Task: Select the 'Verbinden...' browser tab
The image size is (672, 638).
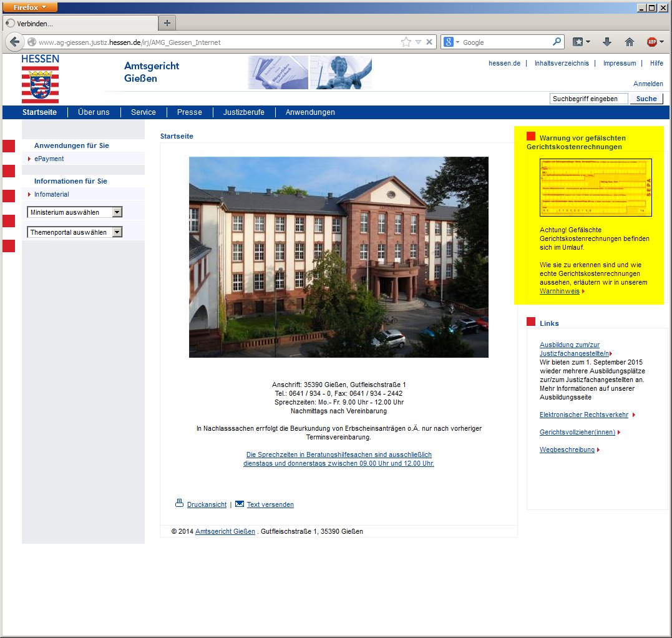Action: [80, 24]
